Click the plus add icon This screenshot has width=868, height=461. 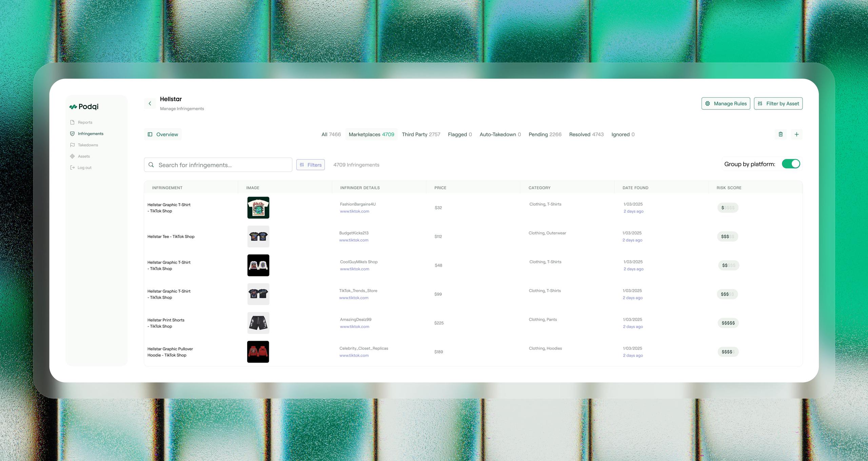(x=796, y=134)
